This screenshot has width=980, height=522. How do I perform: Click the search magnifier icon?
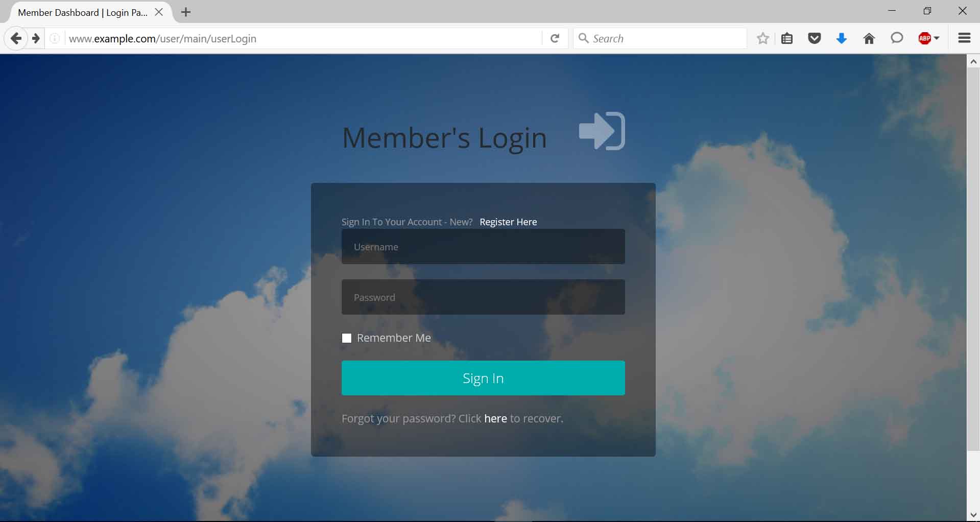[583, 38]
